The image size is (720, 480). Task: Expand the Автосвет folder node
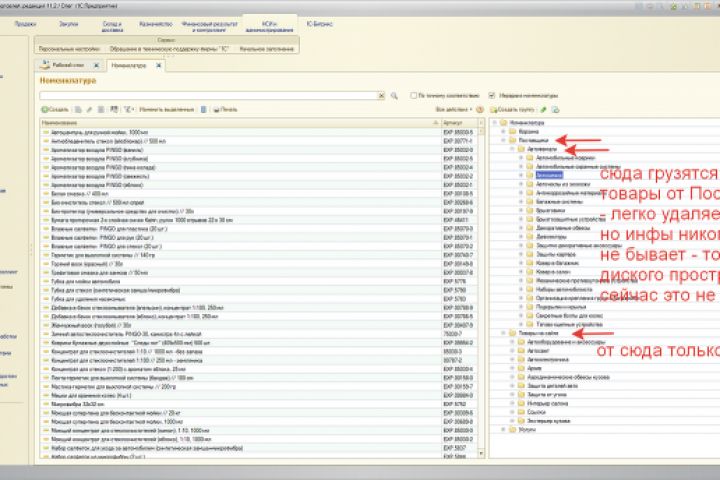click(512, 350)
